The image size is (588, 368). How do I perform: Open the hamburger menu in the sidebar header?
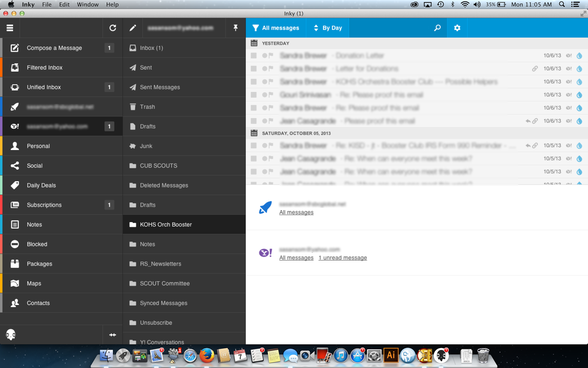pyautogui.click(x=10, y=28)
